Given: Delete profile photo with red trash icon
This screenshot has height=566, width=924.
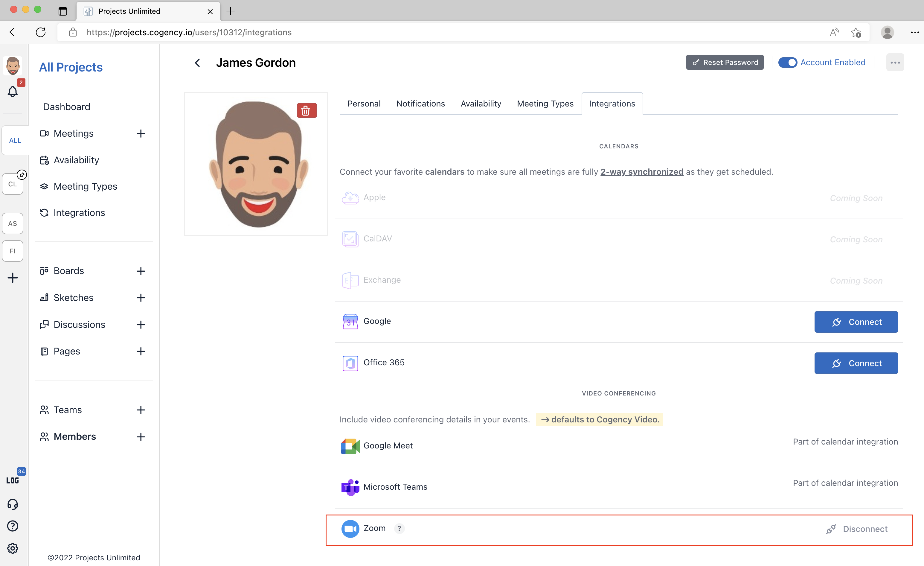Looking at the screenshot, I should [x=307, y=110].
